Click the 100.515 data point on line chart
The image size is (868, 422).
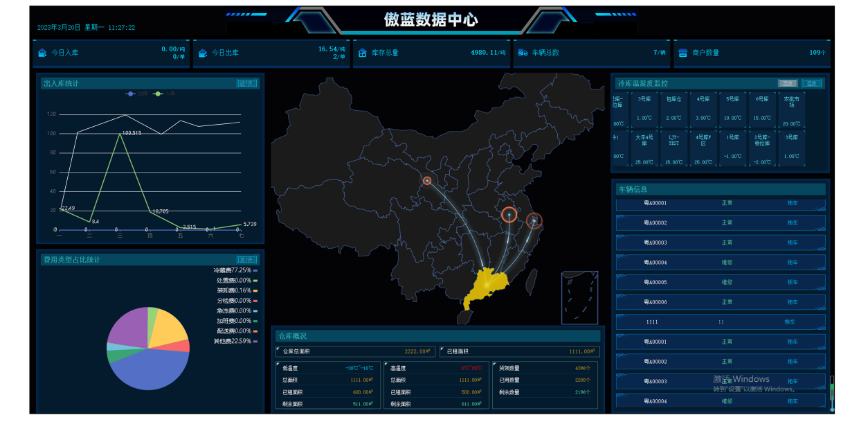120,134
